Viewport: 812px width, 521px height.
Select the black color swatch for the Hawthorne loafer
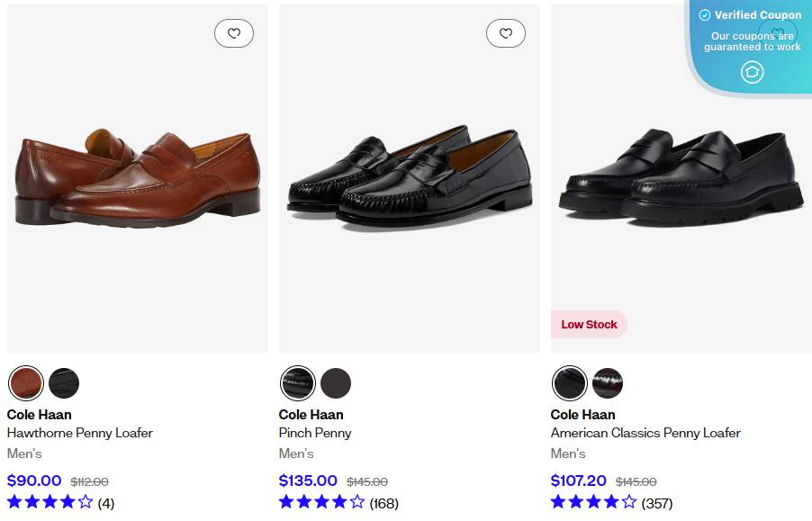[x=64, y=383]
